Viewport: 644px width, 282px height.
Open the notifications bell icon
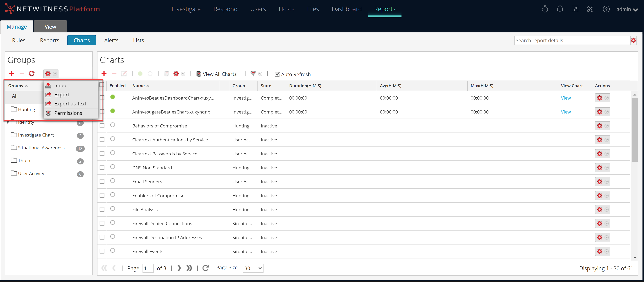(x=560, y=9)
